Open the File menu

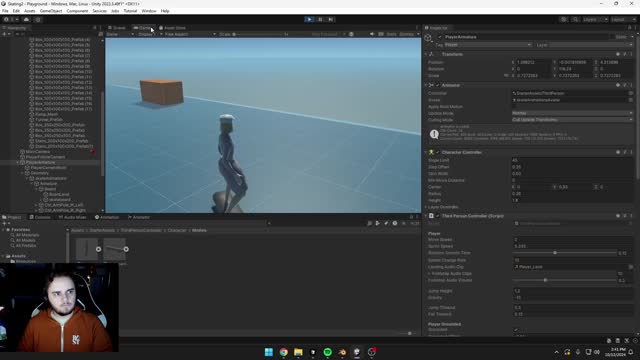[x=5, y=11]
